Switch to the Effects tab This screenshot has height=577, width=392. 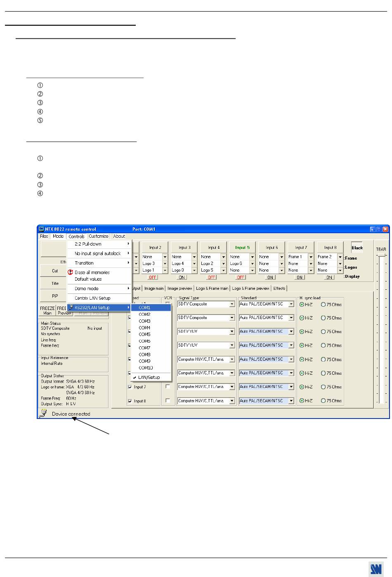(x=279, y=288)
